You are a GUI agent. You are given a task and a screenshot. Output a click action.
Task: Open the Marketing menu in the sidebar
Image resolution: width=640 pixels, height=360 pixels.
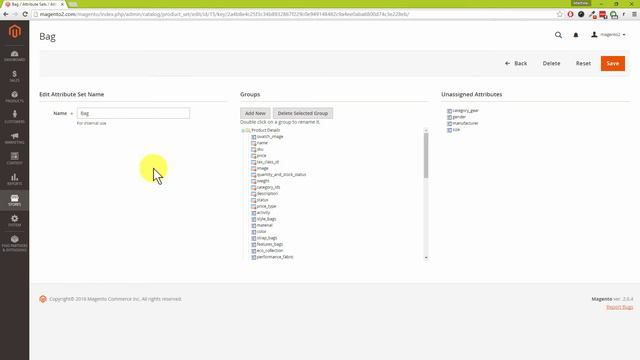click(15, 138)
